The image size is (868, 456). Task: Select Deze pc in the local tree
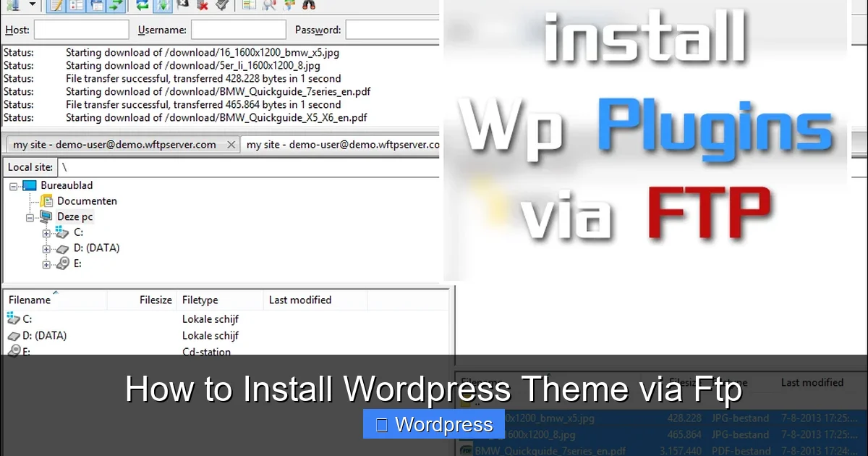(75, 216)
